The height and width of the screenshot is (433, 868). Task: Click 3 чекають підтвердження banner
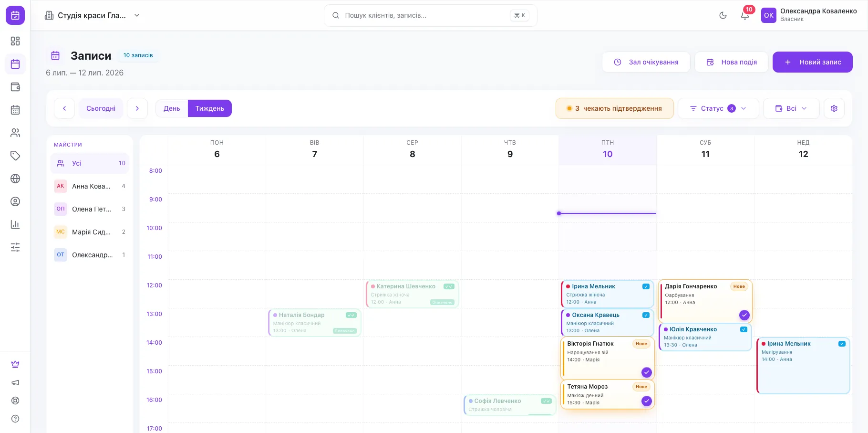615,108
